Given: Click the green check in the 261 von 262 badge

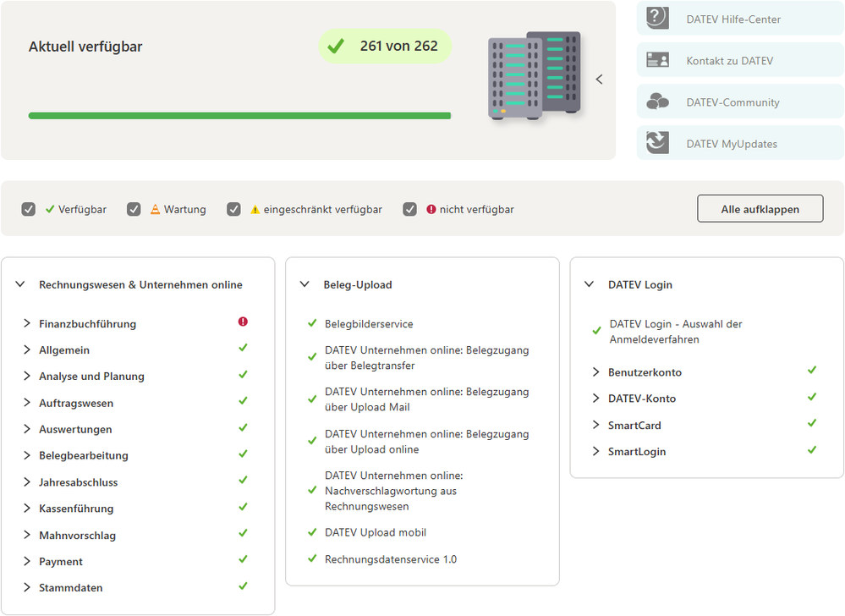Looking at the screenshot, I should 335,46.
